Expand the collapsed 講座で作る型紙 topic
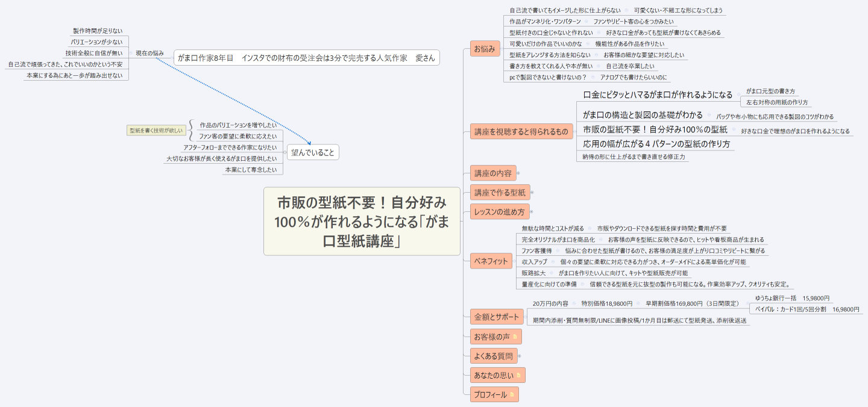Screen dimensions: 868x407 (x=532, y=193)
